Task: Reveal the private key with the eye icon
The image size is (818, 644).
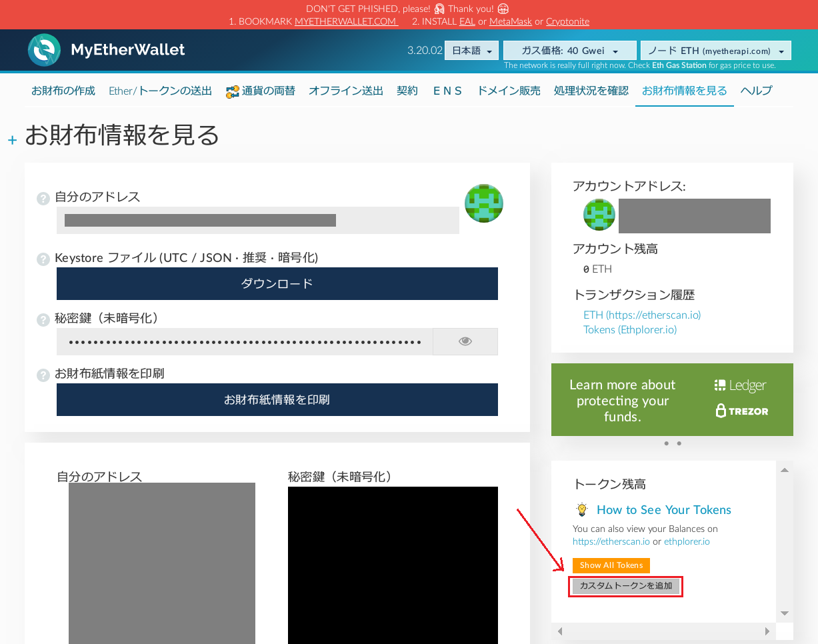Action: pyautogui.click(x=465, y=341)
